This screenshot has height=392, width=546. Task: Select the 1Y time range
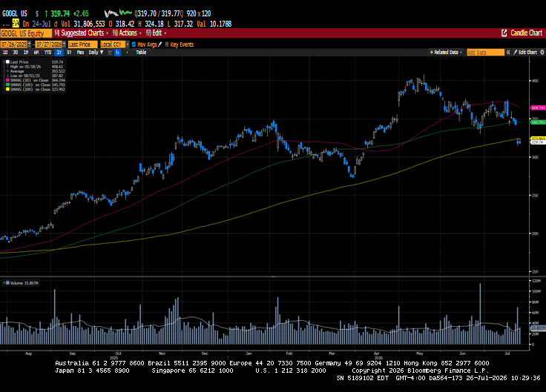pos(59,53)
